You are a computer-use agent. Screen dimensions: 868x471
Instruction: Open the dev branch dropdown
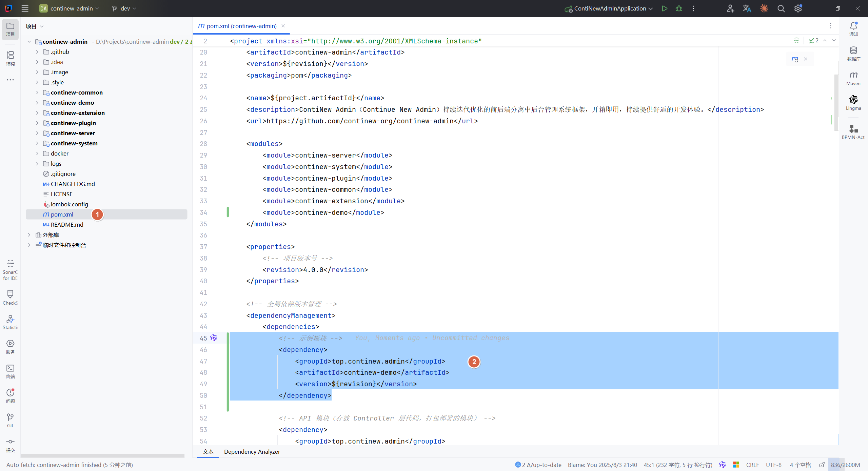click(x=124, y=8)
